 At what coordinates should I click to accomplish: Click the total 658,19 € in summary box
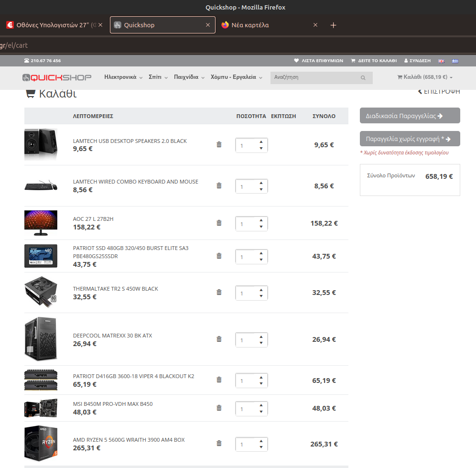[x=439, y=176]
